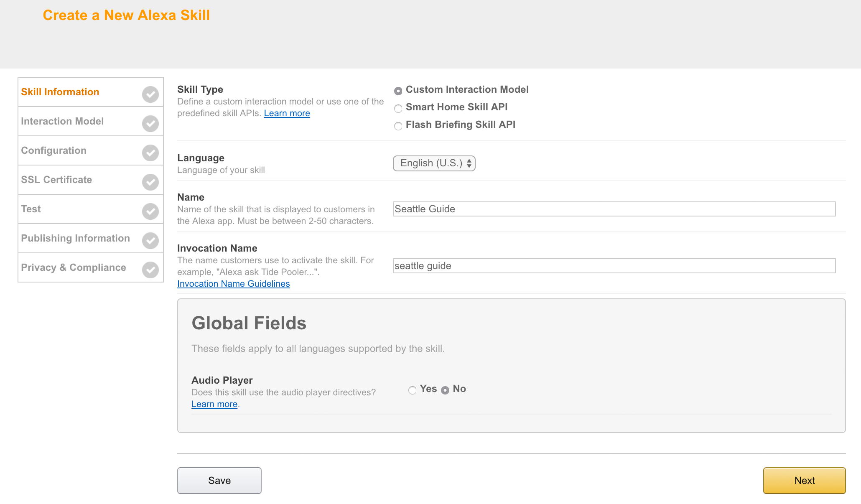
Task: Click the checkmark icon beside Publishing Information
Action: pos(150,240)
